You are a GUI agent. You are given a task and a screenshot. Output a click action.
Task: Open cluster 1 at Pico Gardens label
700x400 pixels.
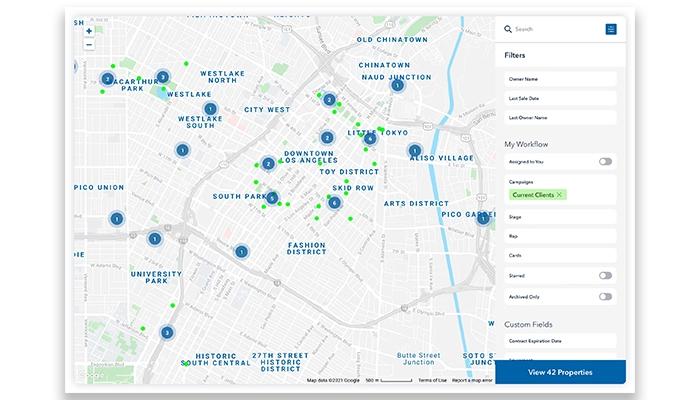click(483, 219)
